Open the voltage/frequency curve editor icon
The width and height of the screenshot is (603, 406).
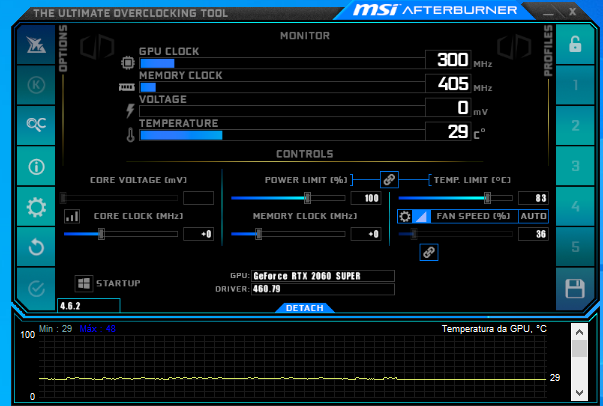click(x=72, y=216)
